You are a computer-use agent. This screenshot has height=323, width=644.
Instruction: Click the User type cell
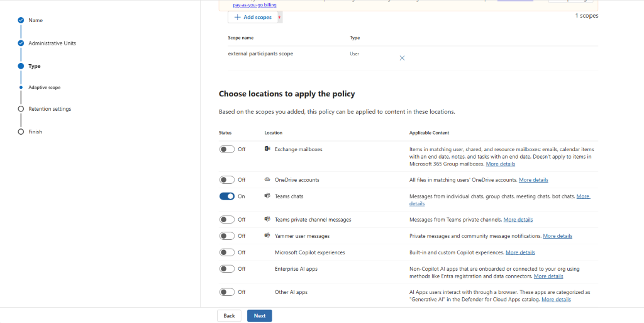coord(355,54)
